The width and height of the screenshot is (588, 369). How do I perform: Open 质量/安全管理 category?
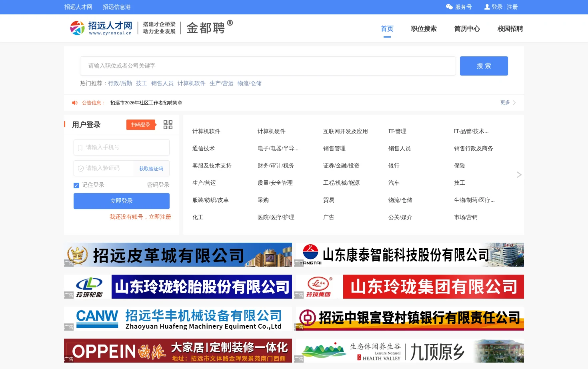coord(275,183)
